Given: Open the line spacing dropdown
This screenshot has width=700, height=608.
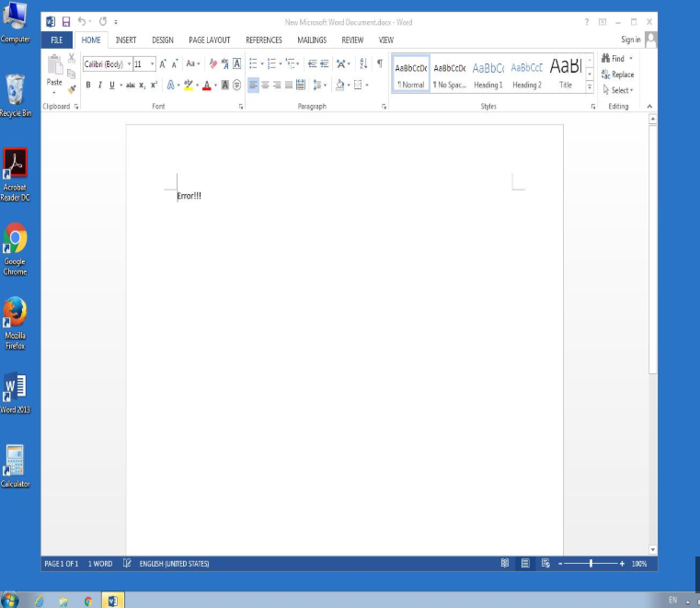Looking at the screenshot, I should 319,85.
